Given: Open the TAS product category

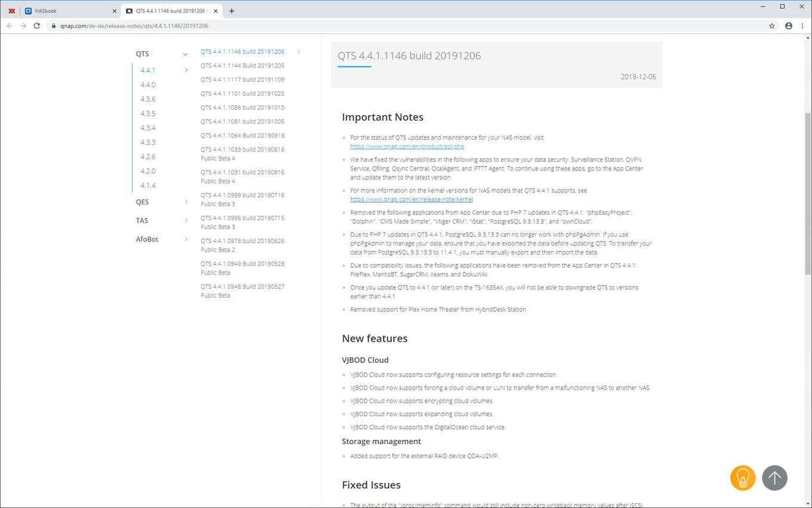Looking at the screenshot, I should [x=142, y=221].
